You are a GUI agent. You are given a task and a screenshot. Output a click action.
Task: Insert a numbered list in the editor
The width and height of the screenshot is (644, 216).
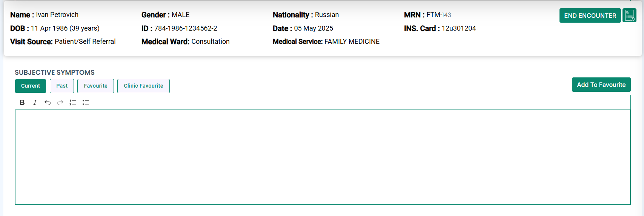coord(73,102)
